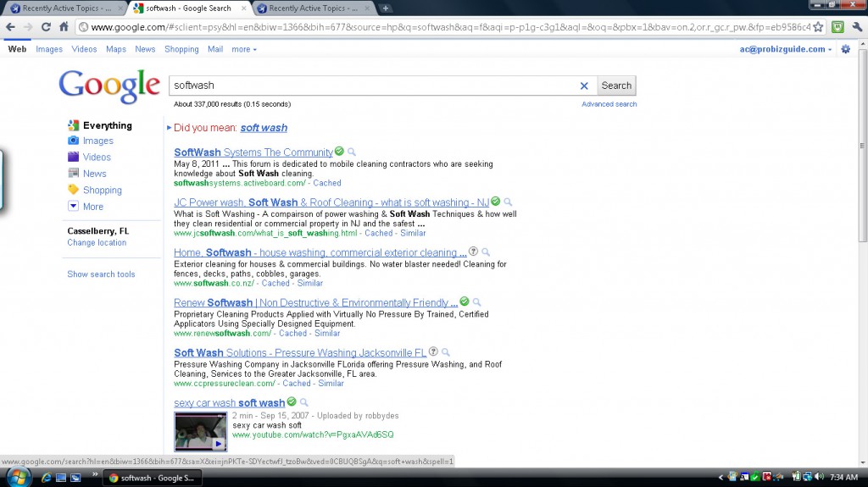Open Images in the Google top bar

pyautogui.click(x=49, y=49)
